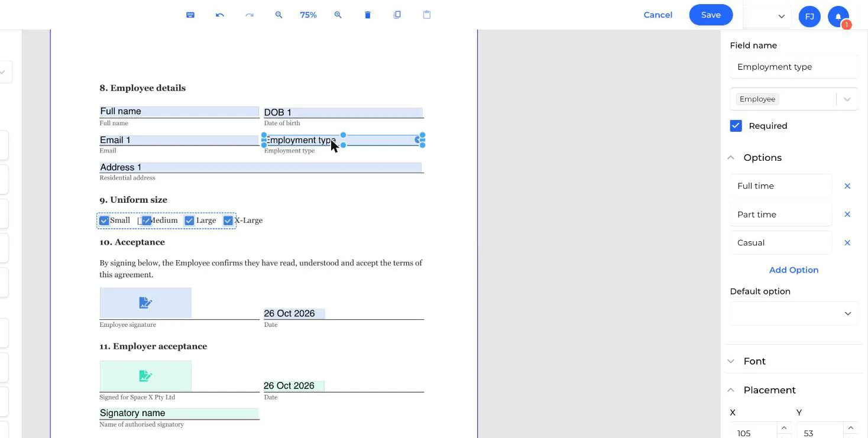Toggle the Medium uniform size checkbox
The width and height of the screenshot is (868, 438).
point(146,220)
